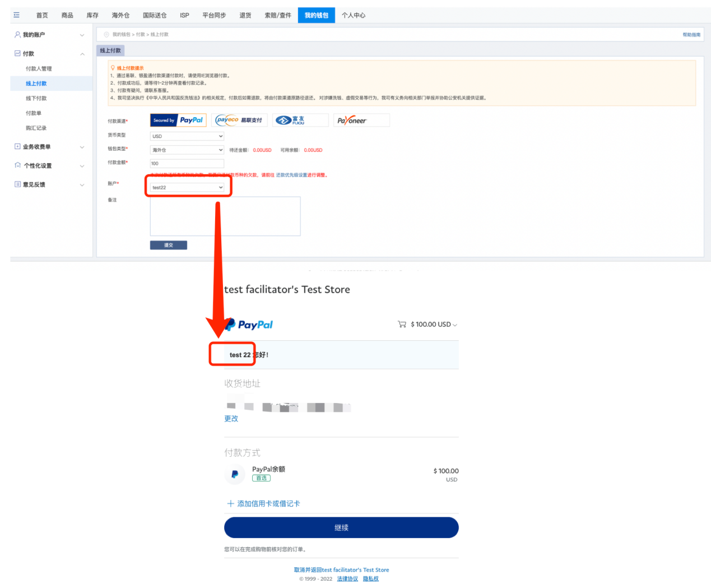Open the 账户 test22 dropdown

(187, 188)
